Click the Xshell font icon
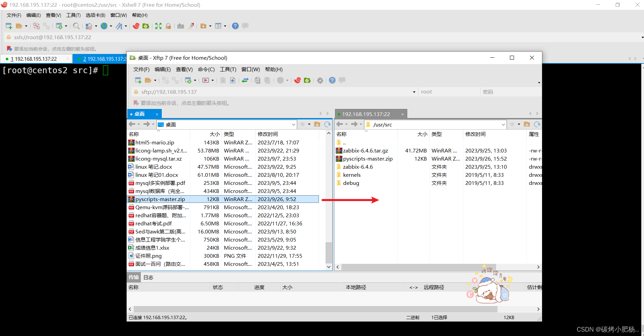The image size is (644, 336). (119, 26)
